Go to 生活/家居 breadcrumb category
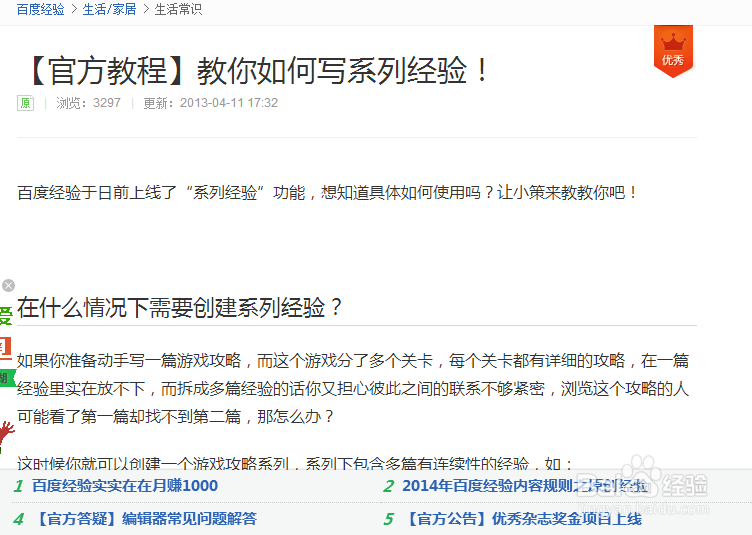This screenshot has height=535, width=752. [109, 9]
